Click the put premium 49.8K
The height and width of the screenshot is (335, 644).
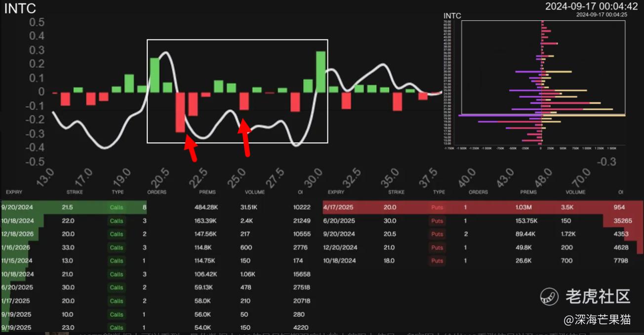click(x=525, y=248)
